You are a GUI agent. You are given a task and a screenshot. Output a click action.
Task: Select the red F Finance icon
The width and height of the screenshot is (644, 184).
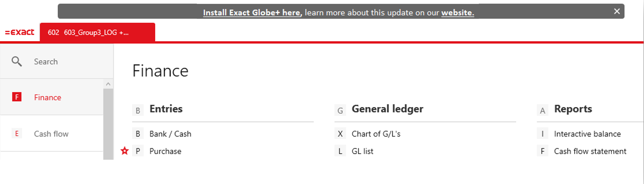tap(17, 97)
